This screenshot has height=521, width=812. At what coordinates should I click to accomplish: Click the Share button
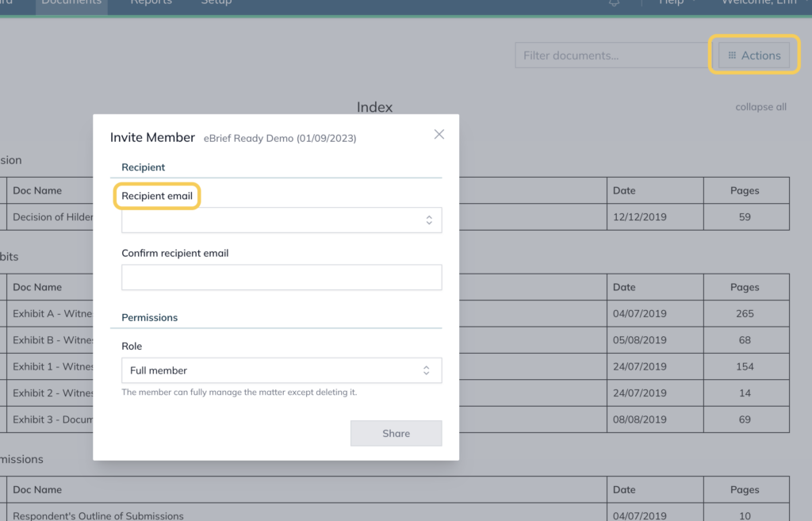click(x=396, y=433)
